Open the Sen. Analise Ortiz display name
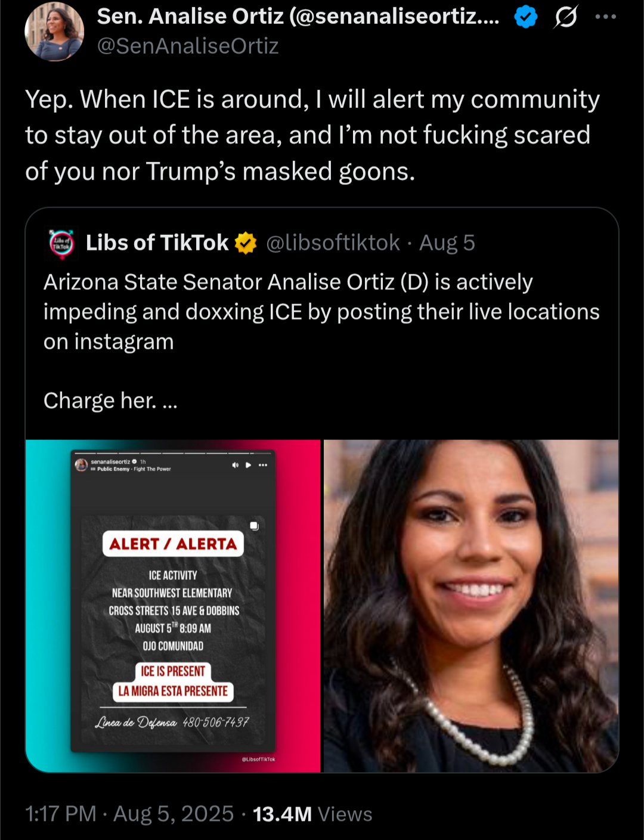 298,17
